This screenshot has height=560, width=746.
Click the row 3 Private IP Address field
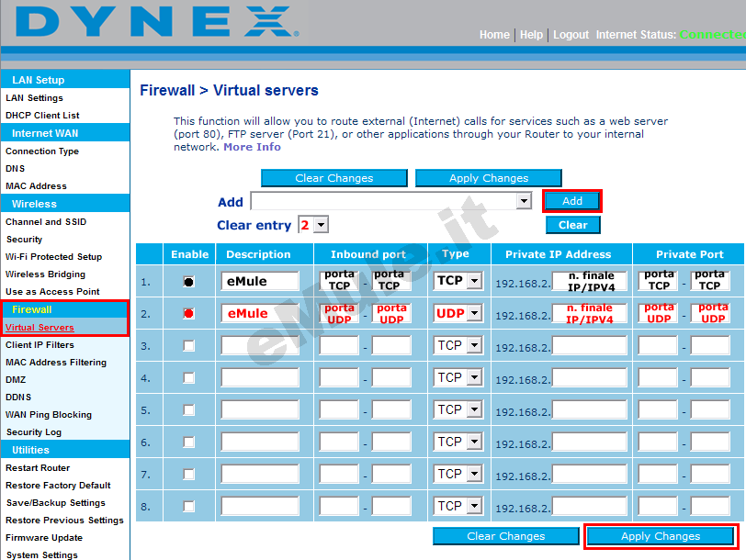click(590, 345)
